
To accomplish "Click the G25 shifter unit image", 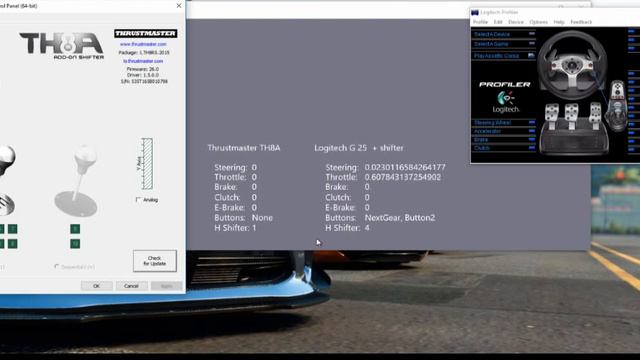I will 618,105.
